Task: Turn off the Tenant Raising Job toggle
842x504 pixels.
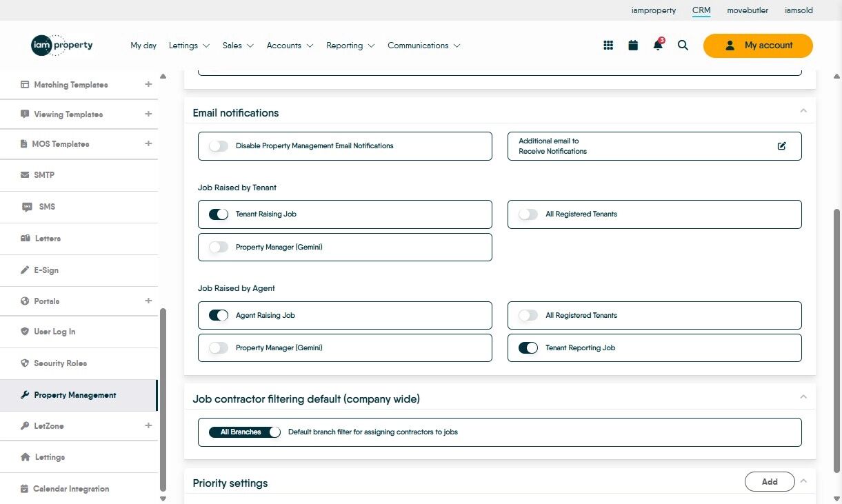Action: 219,214
